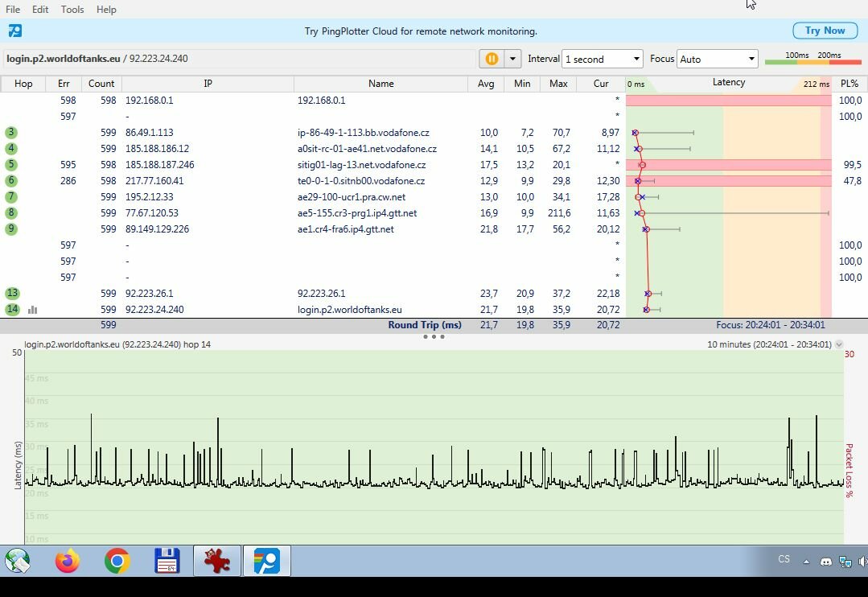Select ae5-155.cr3-prg1.ip4.gtt.net row name
This screenshot has width=868, height=597.
pyautogui.click(x=357, y=212)
